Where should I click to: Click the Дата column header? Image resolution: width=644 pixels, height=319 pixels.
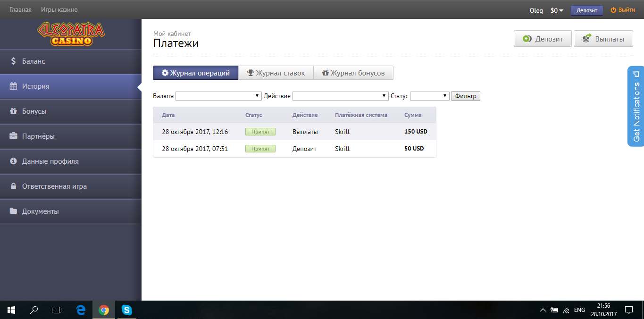coord(168,115)
